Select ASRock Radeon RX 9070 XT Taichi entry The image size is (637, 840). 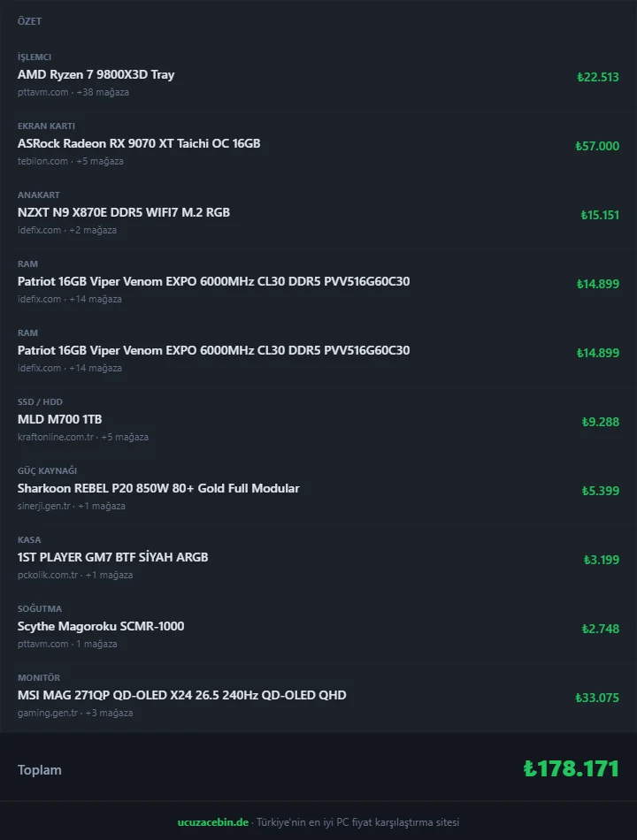click(x=139, y=143)
